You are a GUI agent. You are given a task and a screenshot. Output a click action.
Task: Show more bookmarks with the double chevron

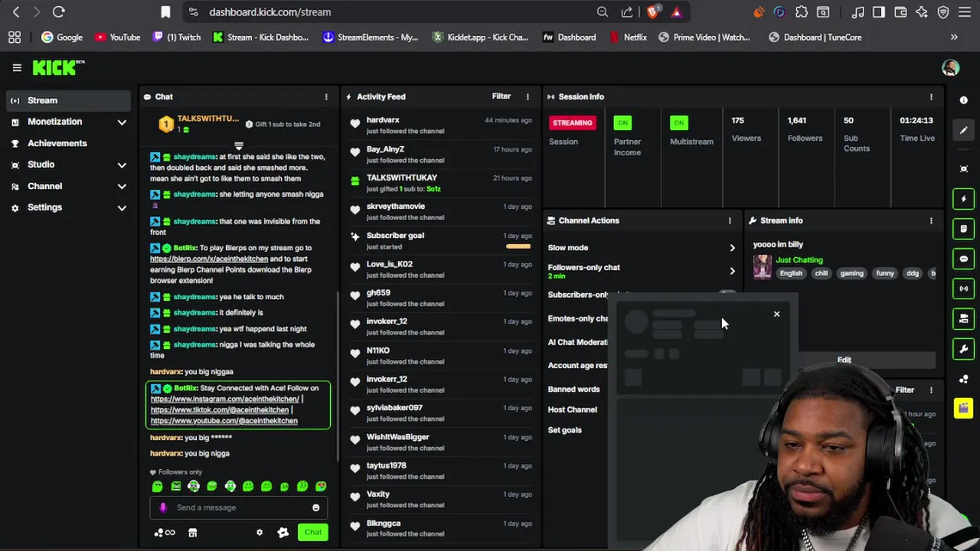point(954,37)
